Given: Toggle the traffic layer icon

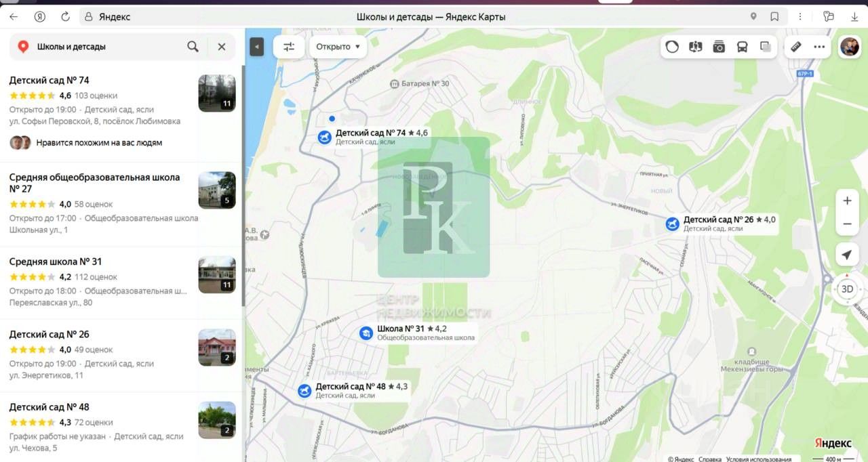Looking at the screenshot, I should tap(672, 47).
